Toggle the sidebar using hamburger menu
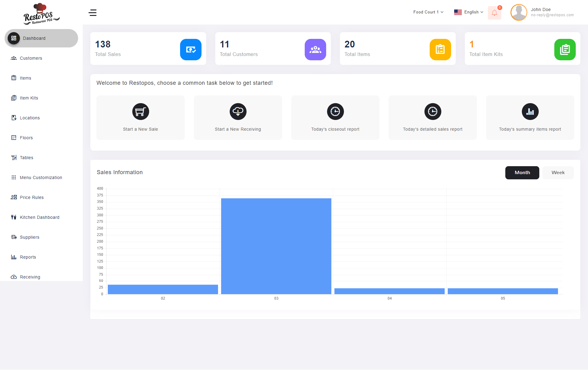Image resolution: width=588 pixels, height=370 pixels. pos(92,13)
